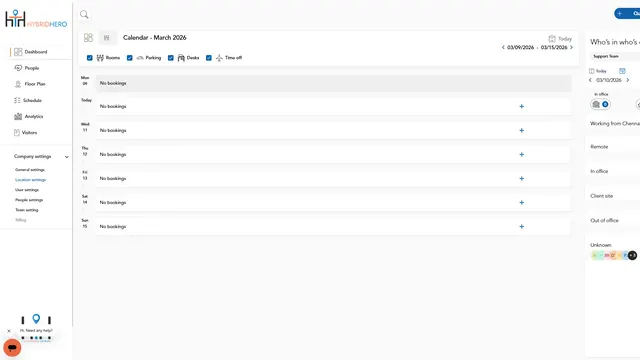The image size is (640, 360).
Task: Toggle the Parking filter checkbox
Action: 129,58
